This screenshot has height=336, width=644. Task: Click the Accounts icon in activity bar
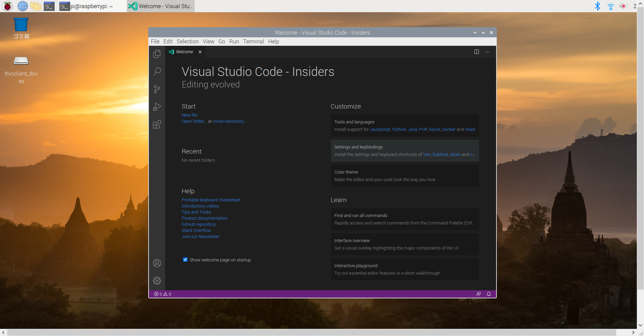(x=157, y=263)
